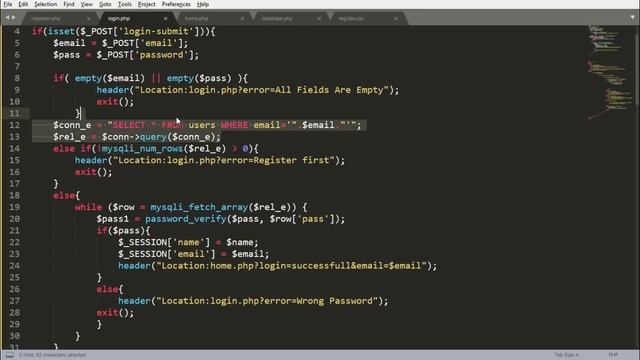The height and width of the screenshot is (360, 640).
Task: Click the next tab arrow icon
Action: click(13, 18)
